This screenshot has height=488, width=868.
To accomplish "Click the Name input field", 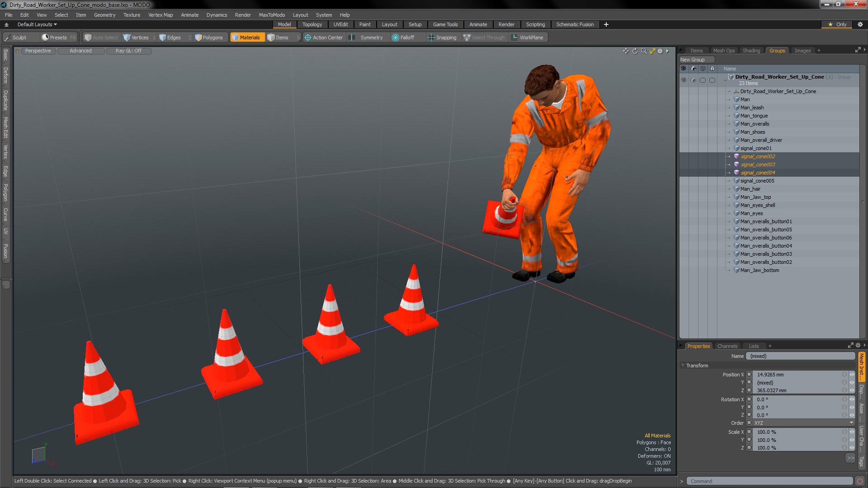I will tap(801, 356).
